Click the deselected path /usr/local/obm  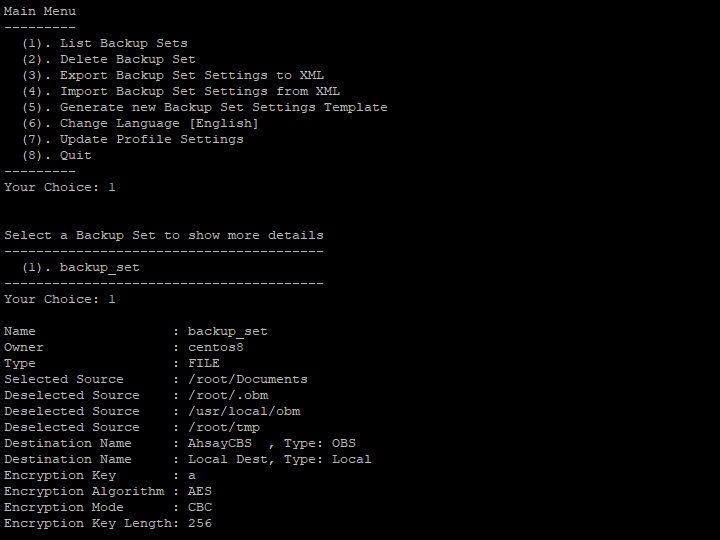pos(244,411)
